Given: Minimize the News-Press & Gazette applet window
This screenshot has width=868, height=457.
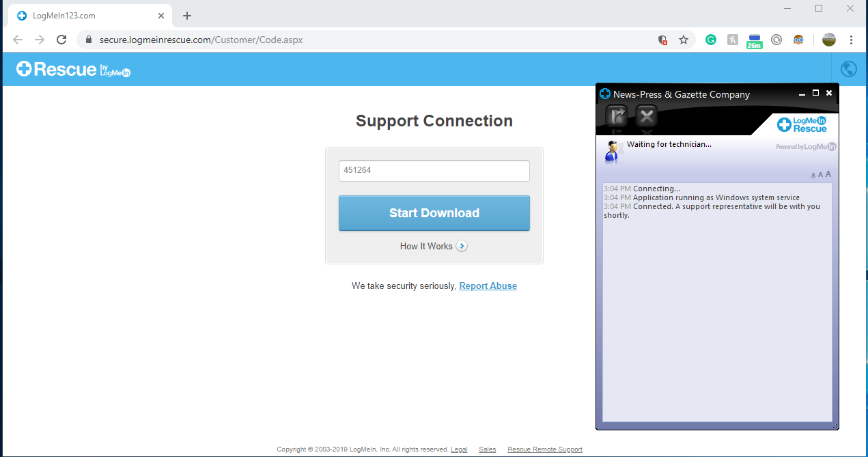Looking at the screenshot, I should pos(802,93).
